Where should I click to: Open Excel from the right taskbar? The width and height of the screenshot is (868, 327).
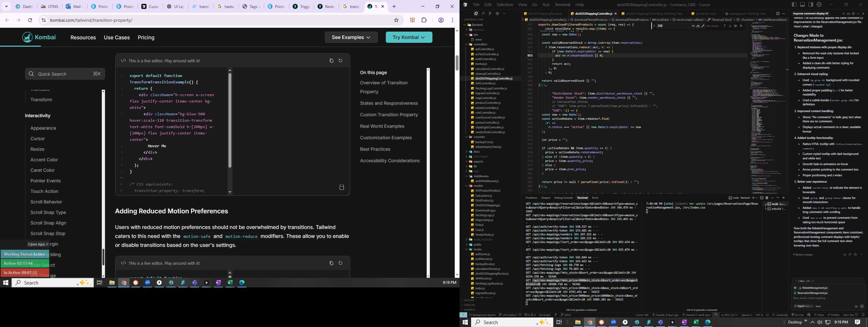coord(696,322)
